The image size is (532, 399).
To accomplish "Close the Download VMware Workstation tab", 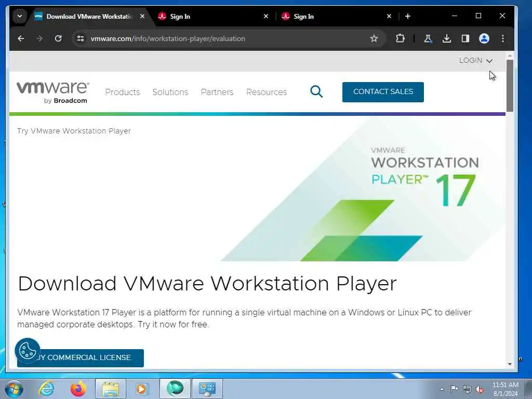I will coord(142,16).
